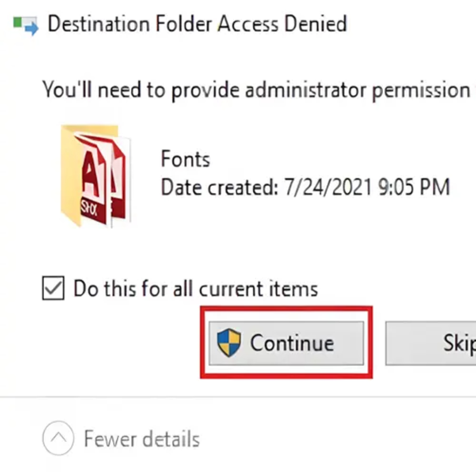Click the "Destination Folder Access Denied" title

pyautogui.click(x=197, y=24)
